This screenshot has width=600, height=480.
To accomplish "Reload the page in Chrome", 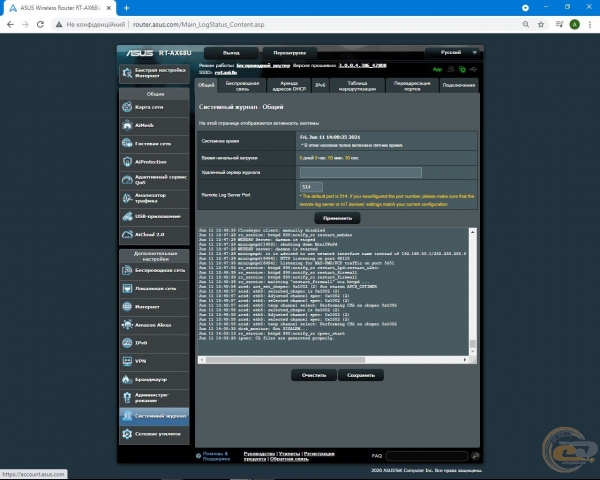I will [40, 24].
